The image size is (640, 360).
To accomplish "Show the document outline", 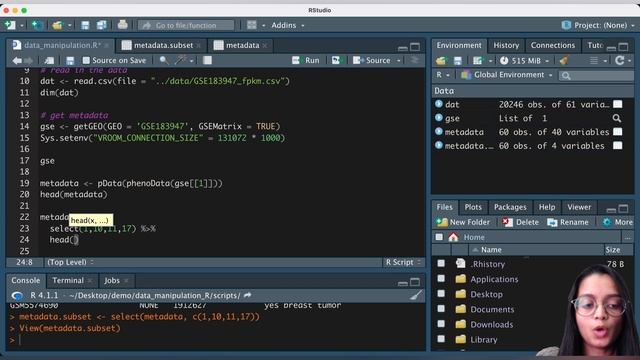I will pos(415,60).
